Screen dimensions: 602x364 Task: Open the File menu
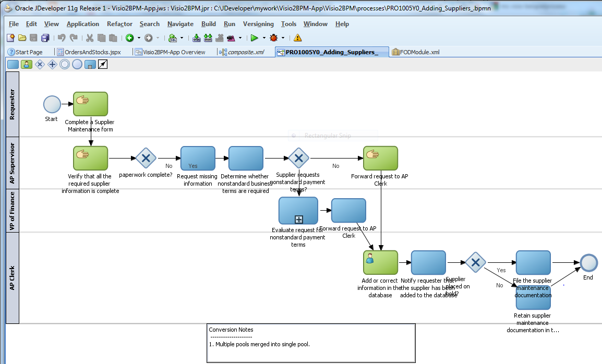tap(14, 24)
